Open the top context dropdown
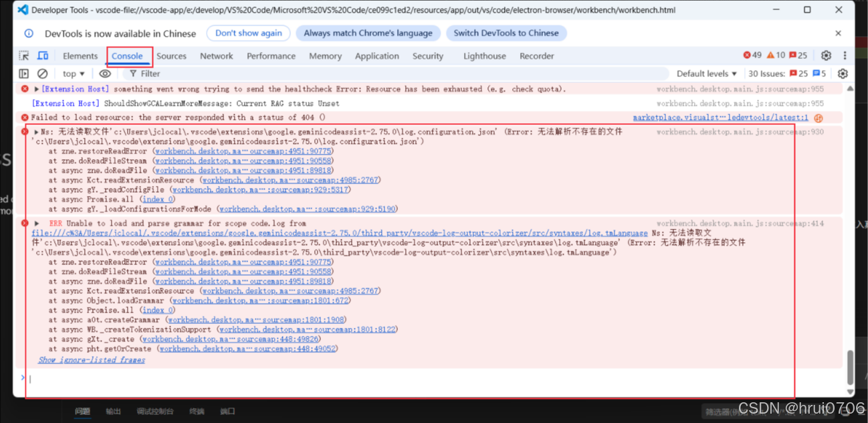This screenshot has height=423, width=868. (74, 74)
